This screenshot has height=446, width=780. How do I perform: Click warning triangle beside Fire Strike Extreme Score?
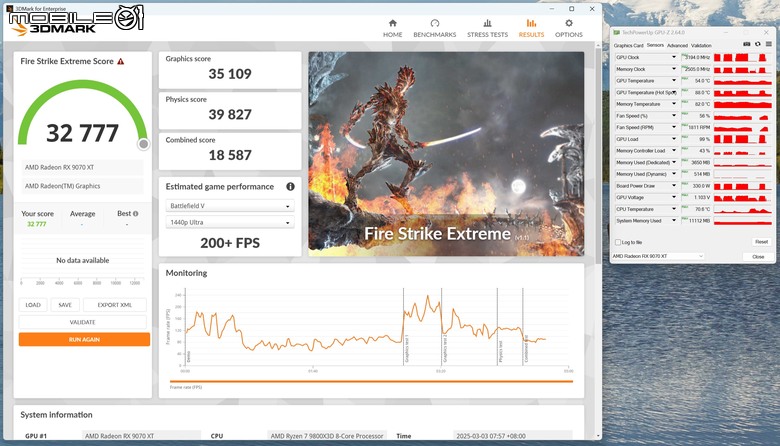tap(120, 61)
